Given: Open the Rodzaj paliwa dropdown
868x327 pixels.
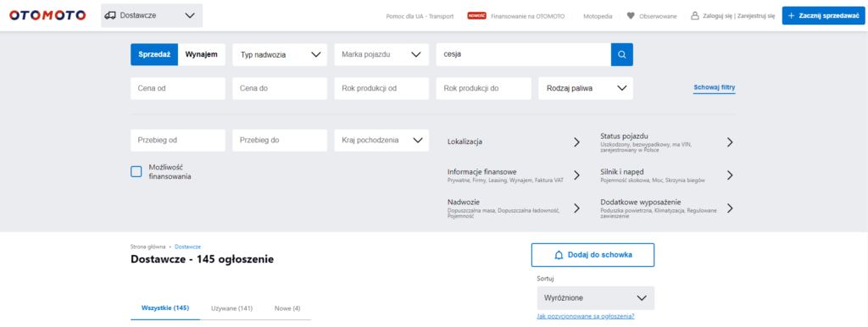Looking at the screenshot, I should pos(586,88).
